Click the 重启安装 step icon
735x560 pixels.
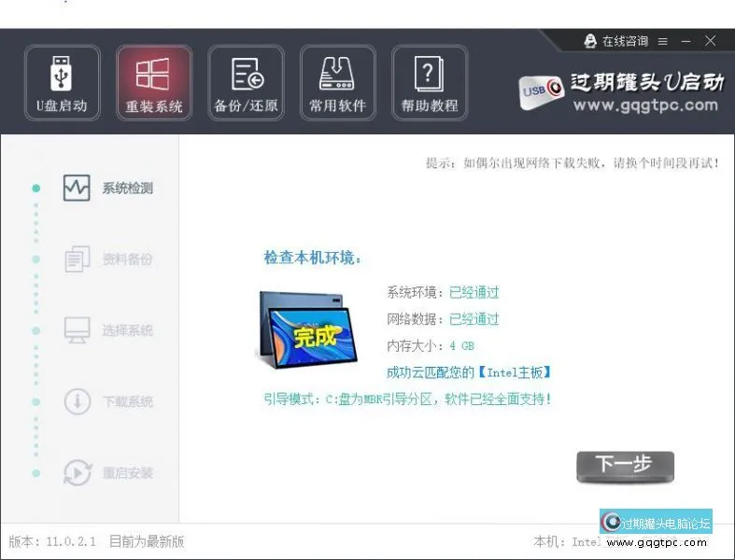(x=77, y=473)
